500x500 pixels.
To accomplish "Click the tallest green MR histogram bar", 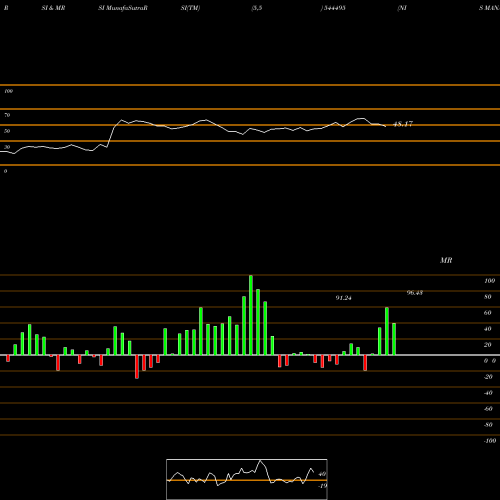I will point(251,315).
